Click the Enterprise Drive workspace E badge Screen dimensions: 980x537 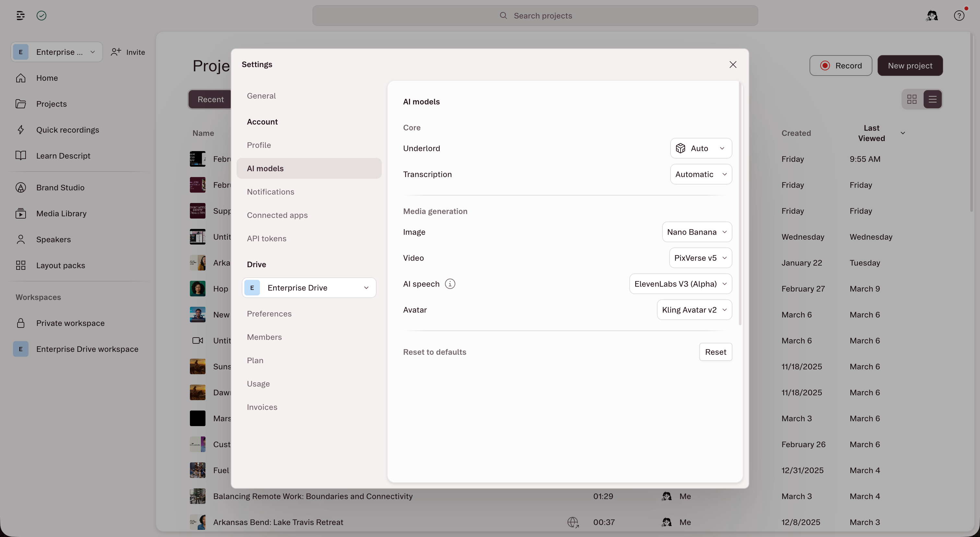pyautogui.click(x=21, y=349)
